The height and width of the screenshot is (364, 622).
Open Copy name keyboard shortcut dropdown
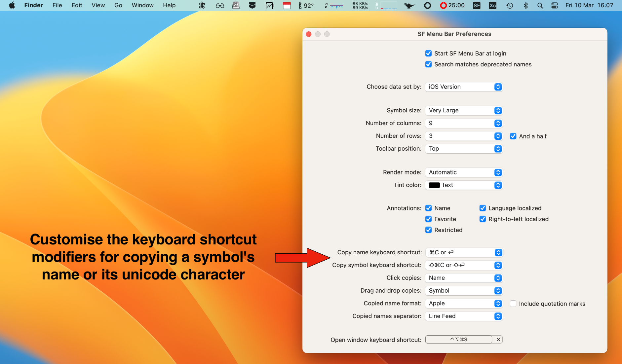pyautogui.click(x=464, y=252)
